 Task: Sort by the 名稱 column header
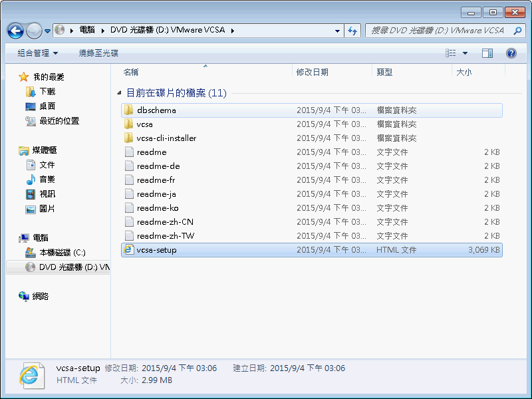[131, 72]
